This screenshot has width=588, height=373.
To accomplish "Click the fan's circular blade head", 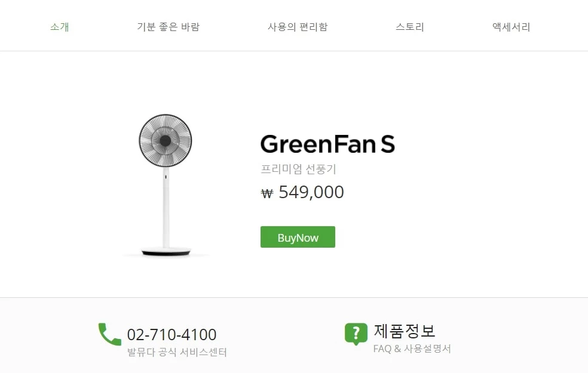I will click(x=165, y=141).
